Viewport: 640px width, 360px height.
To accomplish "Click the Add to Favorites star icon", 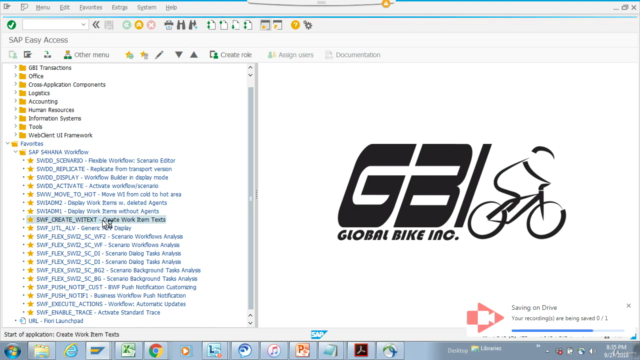I will coord(129,55).
